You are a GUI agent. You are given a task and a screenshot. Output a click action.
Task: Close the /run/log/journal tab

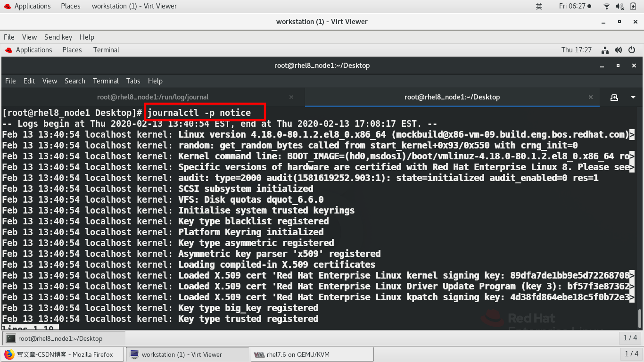[291, 97]
